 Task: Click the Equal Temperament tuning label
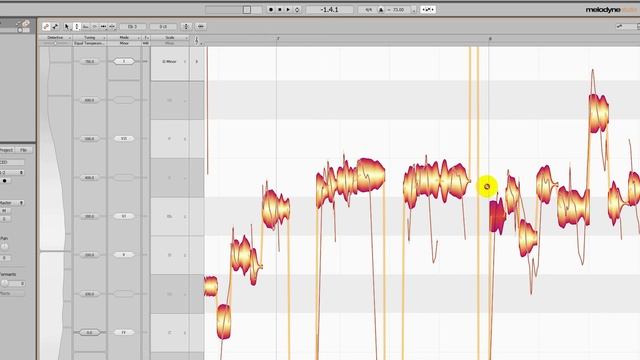88,43
